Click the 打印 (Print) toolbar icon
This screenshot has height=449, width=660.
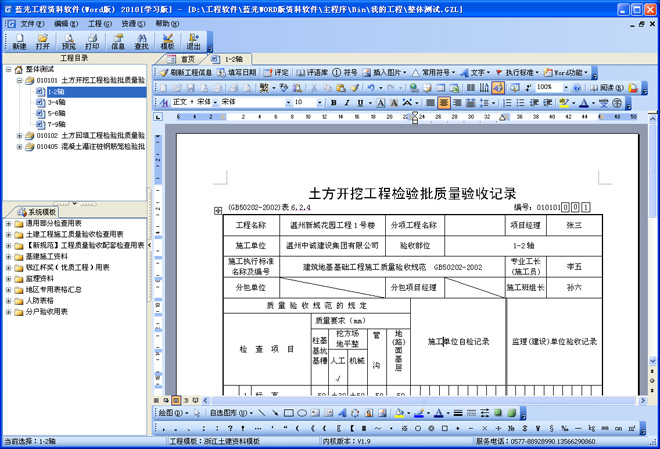92,42
